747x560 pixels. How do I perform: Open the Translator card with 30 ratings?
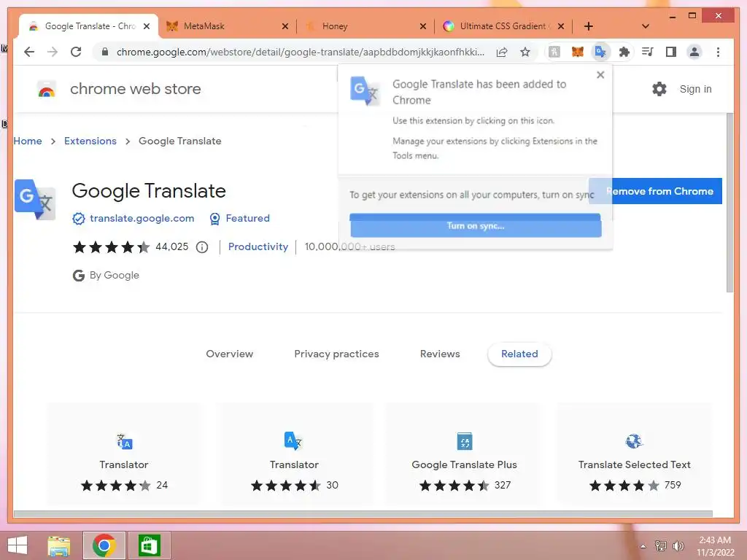(x=295, y=454)
